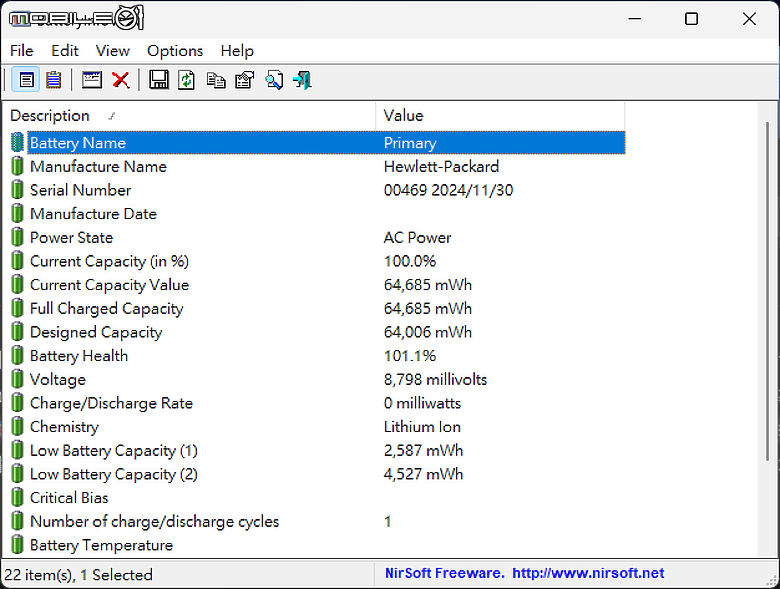Refresh battery data with the refresh icon
The width and height of the screenshot is (780, 589).
click(187, 80)
